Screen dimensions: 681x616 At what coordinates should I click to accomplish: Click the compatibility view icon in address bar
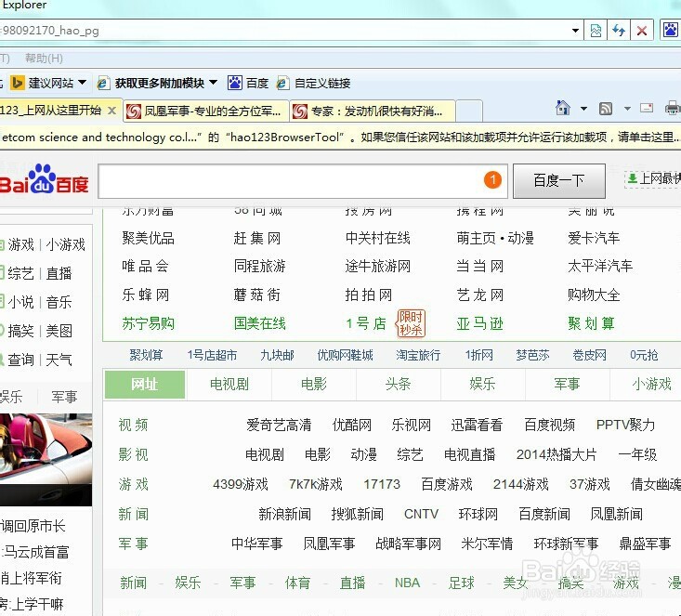(x=596, y=31)
